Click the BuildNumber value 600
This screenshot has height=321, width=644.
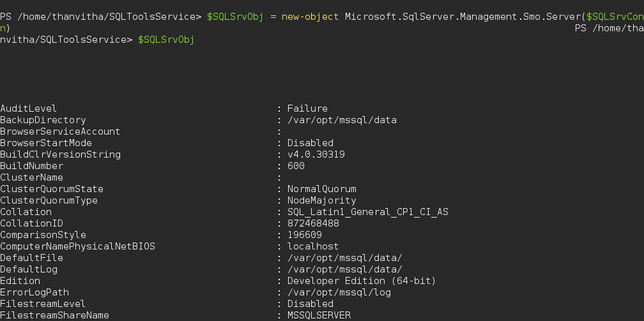(296, 166)
